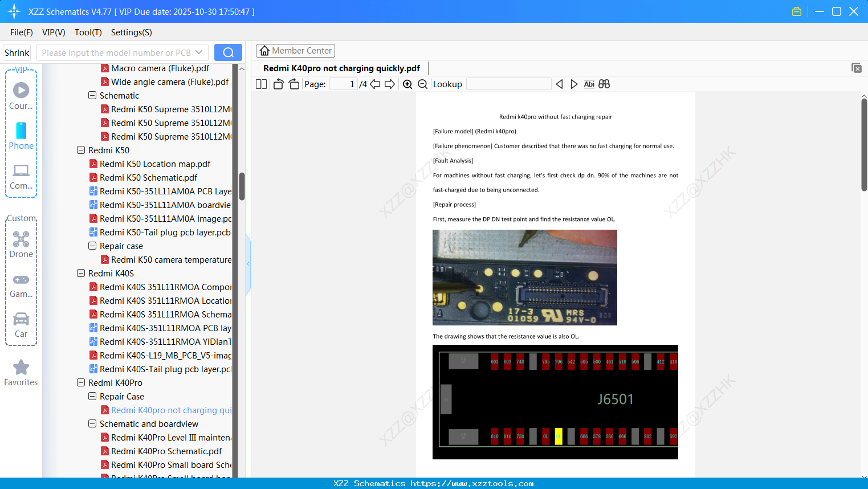Close the open PDF tab panel icon

[857, 68]
